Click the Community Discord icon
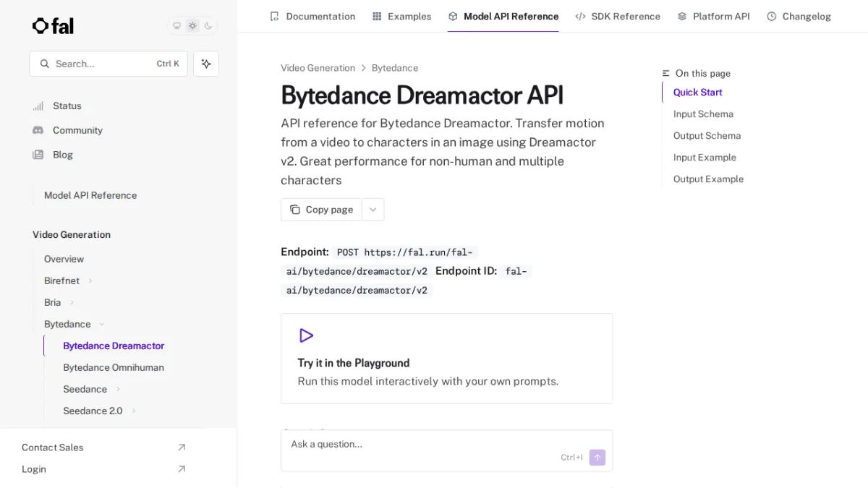The image size is (868, 488). click(38, 130)
